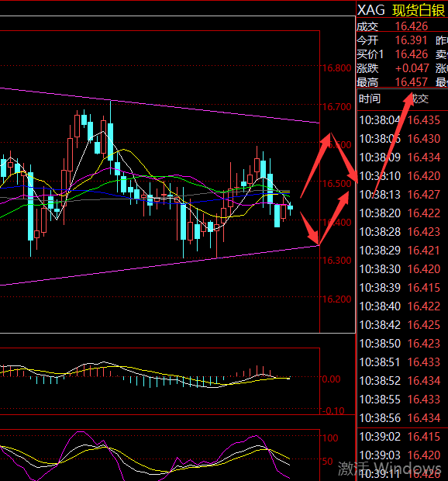Click the 时间 column header
The height and width of the screenshot is (481, 448).
[x=369, y=99]
